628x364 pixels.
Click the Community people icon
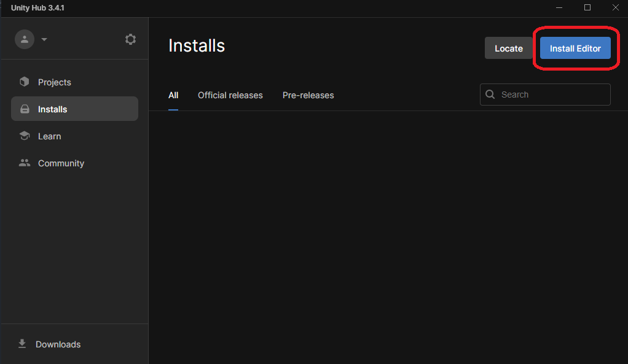click(23, 163)
